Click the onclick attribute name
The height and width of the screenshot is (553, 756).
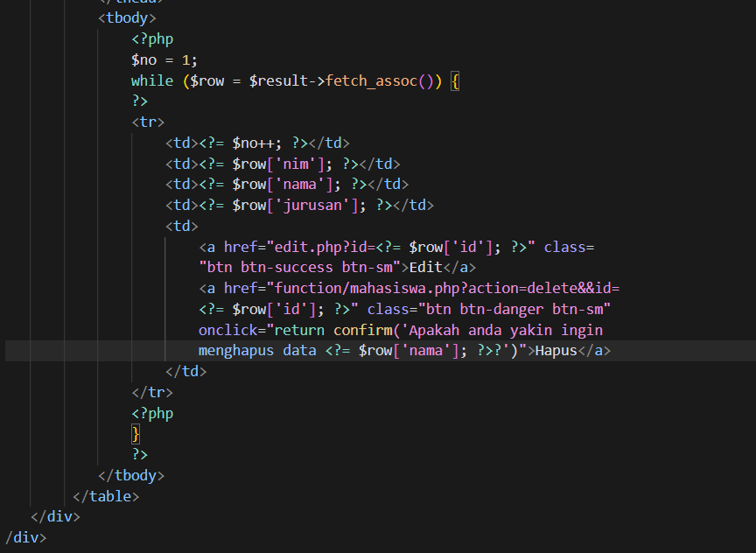point(229,331)
